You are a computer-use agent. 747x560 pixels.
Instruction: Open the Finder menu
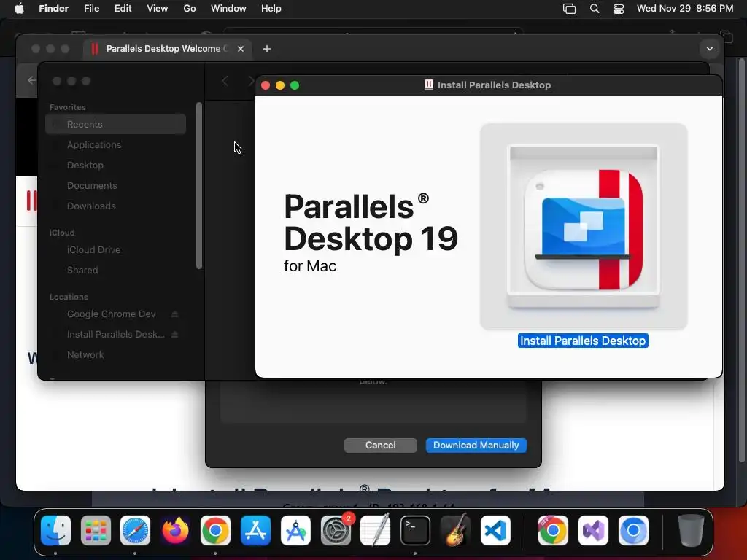point(54,9)
